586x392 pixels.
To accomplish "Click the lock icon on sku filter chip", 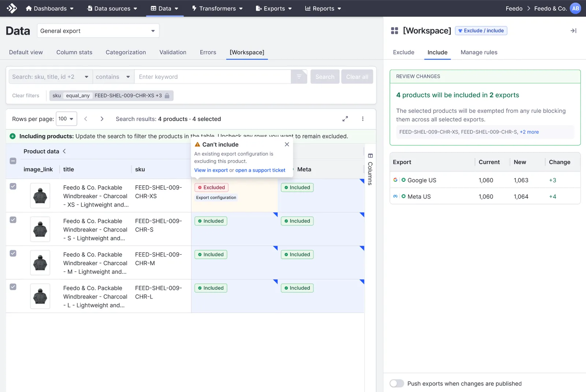I will (x=167, y=96).
